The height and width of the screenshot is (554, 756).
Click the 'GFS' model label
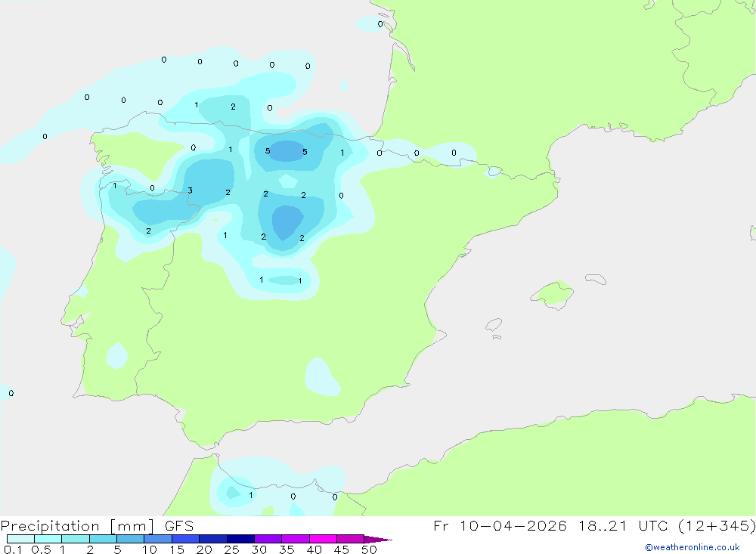[x=179, y=525]
